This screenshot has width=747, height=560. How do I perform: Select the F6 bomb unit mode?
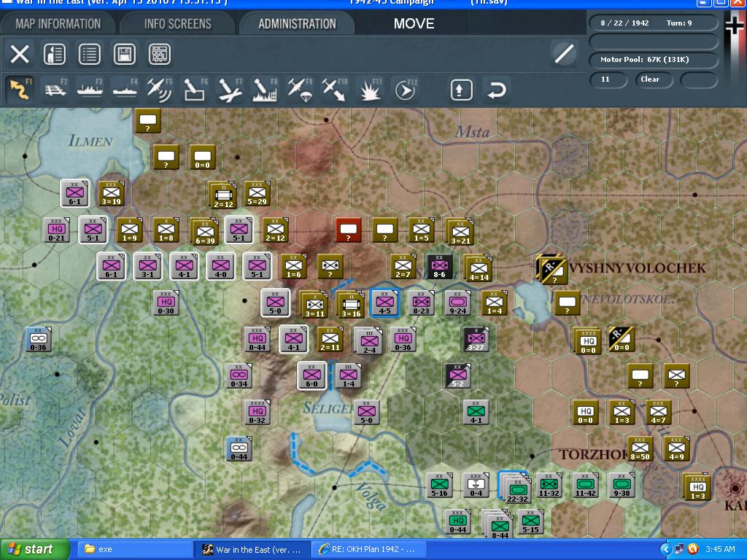195,90
